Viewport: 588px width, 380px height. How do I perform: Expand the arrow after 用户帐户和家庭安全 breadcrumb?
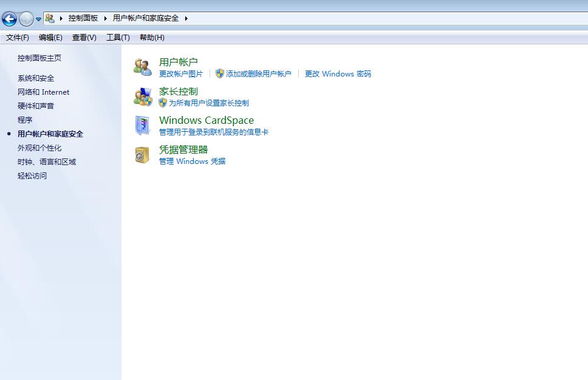[x=186, y=18]
